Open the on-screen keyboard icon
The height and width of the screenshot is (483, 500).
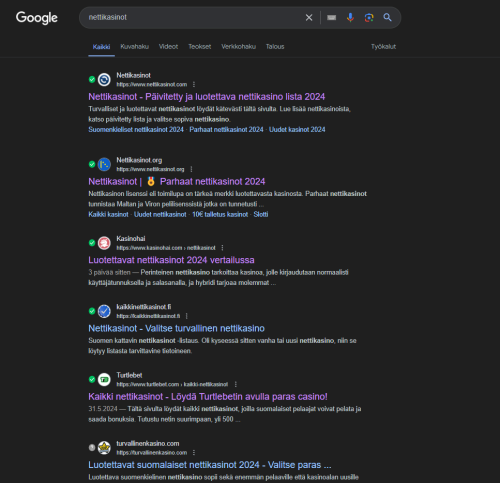331,18
